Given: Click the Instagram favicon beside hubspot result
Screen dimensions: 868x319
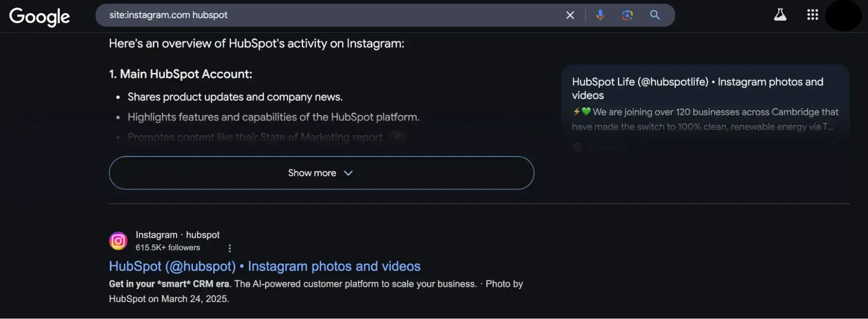Looking at the screenshot, I should (118, 241).
